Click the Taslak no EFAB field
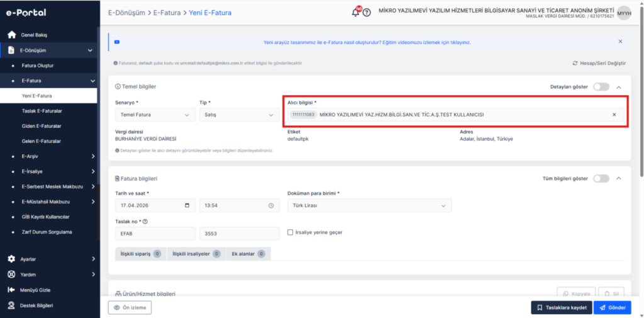This screenshot has width=644, height=318. point(155,233)
